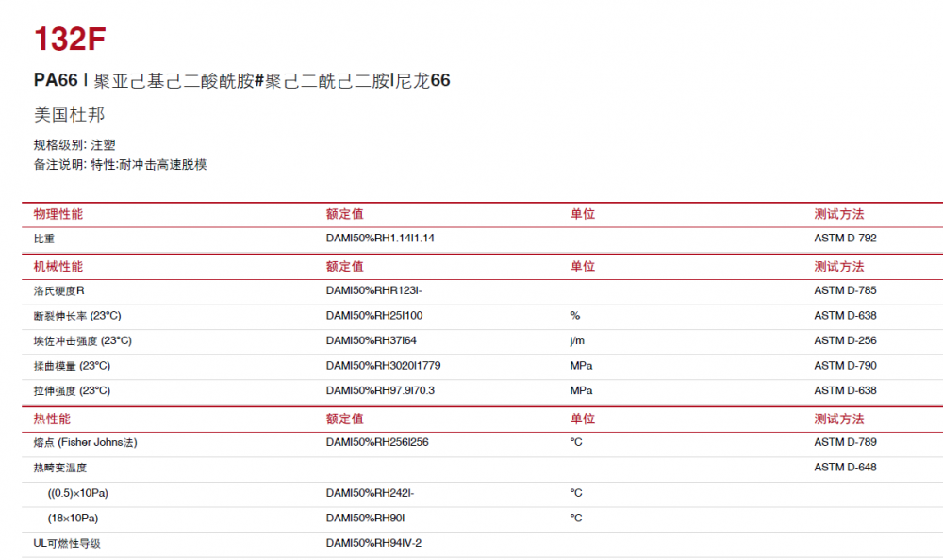The width and height of the screenshot is (943, 560).
Task: Select the 备注说明 remarks line
Action: (120, 165)
